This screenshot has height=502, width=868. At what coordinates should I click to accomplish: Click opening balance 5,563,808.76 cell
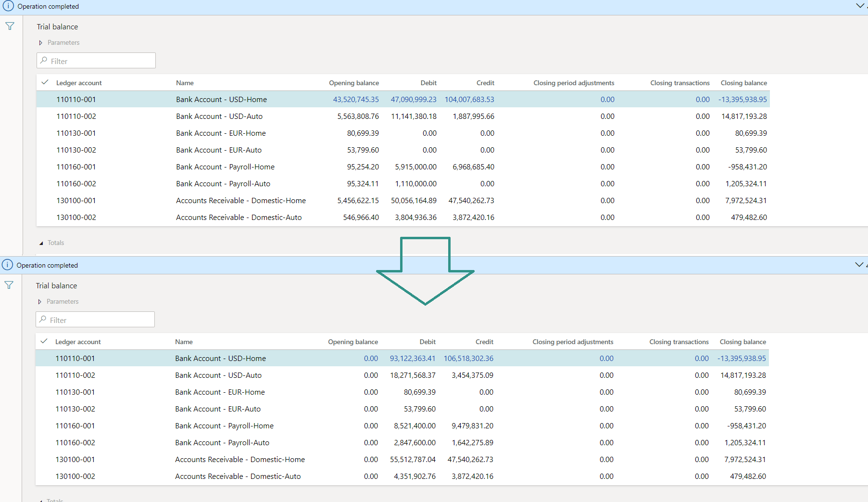pyautogui.click(x=358, y=116)
